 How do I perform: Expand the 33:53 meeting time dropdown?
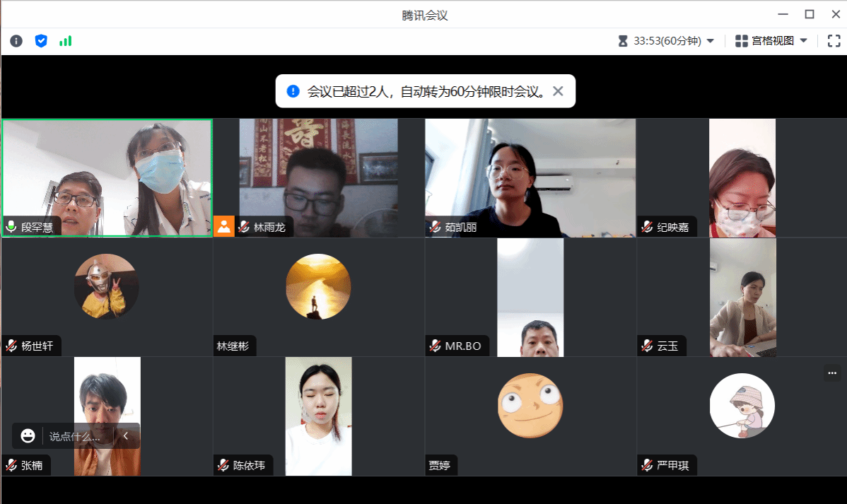[x=711, y=41]
